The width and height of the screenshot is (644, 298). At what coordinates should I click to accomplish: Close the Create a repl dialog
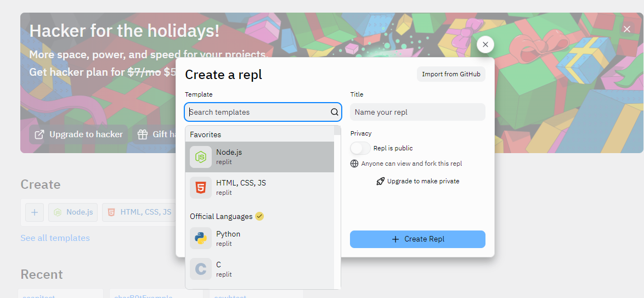click(x=485, y=44)
